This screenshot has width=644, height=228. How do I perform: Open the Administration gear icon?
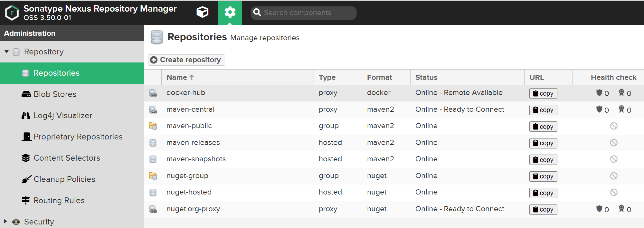click(230, 13)
